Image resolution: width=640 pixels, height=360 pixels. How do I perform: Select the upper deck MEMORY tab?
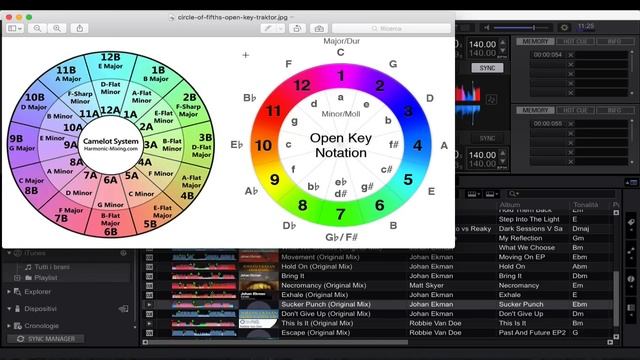(535, 42)
